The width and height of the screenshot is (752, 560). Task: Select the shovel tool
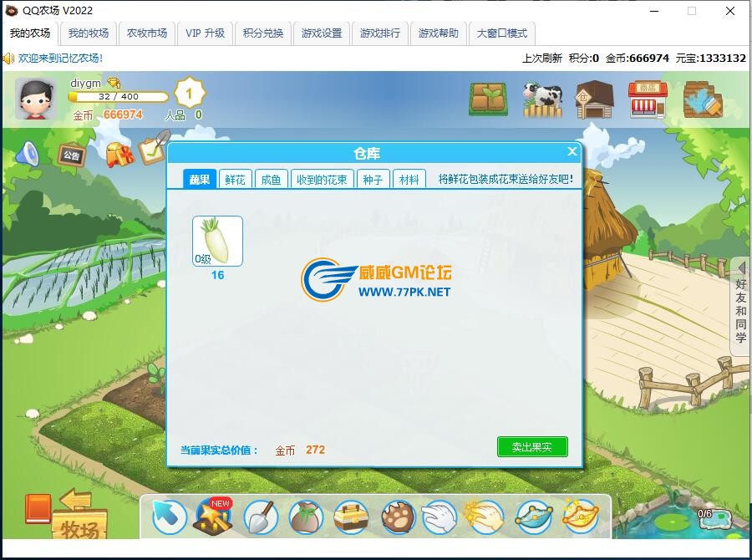click(261, 517)
